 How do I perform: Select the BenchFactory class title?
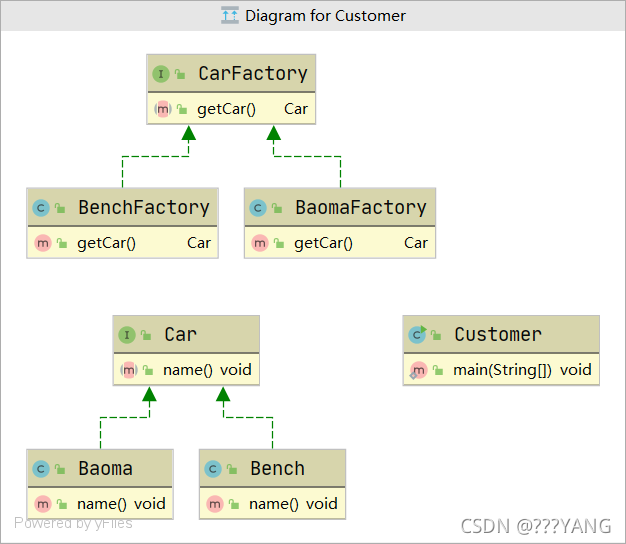[x=144, y=208]
